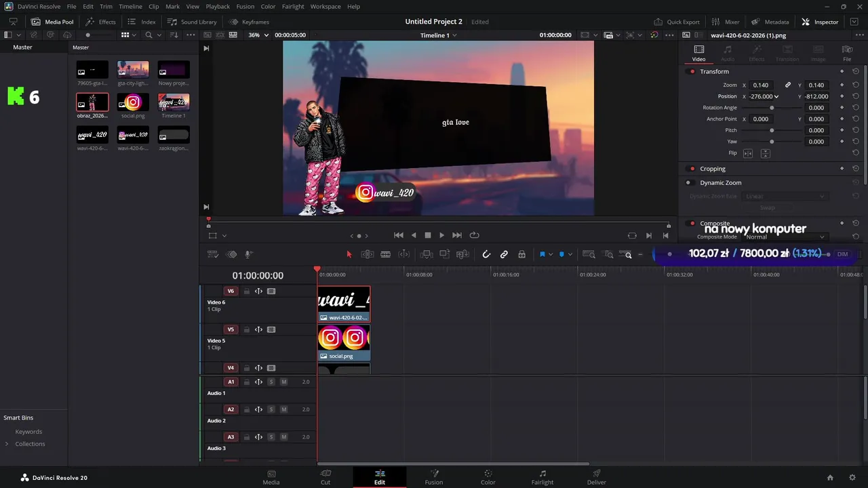
Task: Open the media pool sort dropdown
Action: pyautogui.click(x=175, y=35)
